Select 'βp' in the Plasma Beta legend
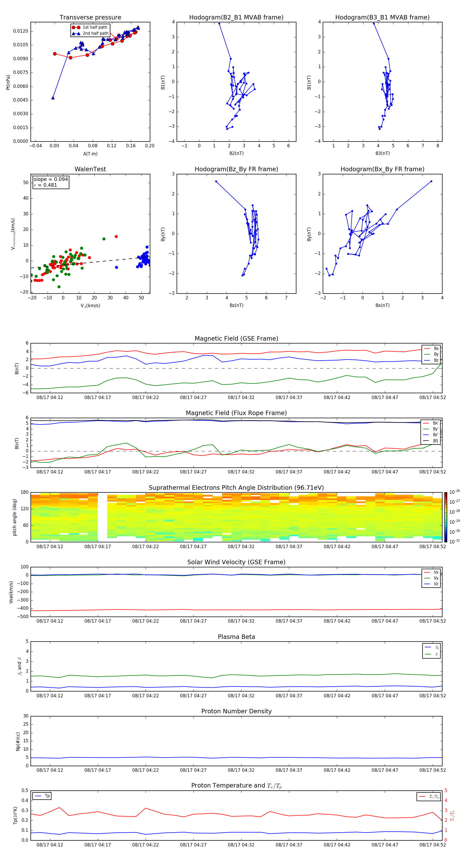473x868 pixels. pos(431,647)
